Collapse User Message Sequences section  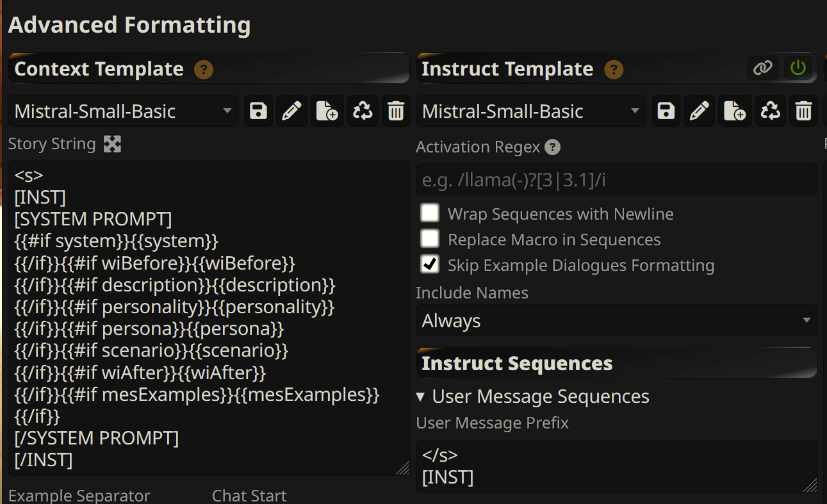[x=533, y=396]
